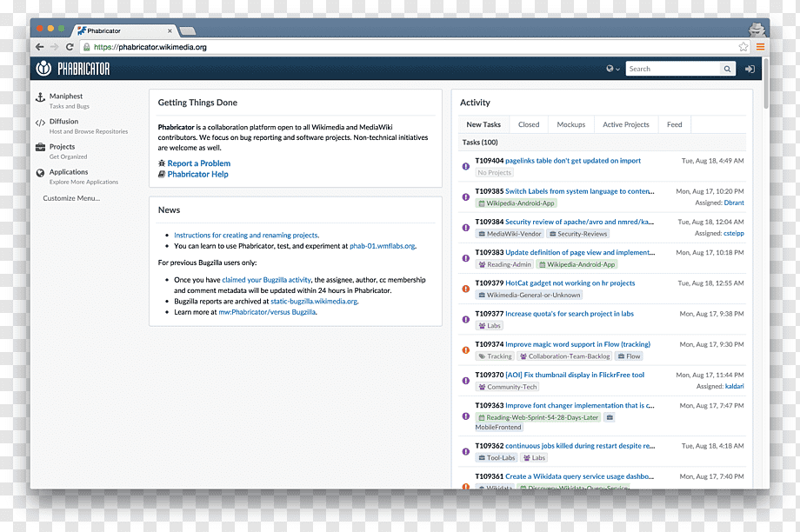
Task: Click priority icon for task T109374
Action: tap(466, 350)
